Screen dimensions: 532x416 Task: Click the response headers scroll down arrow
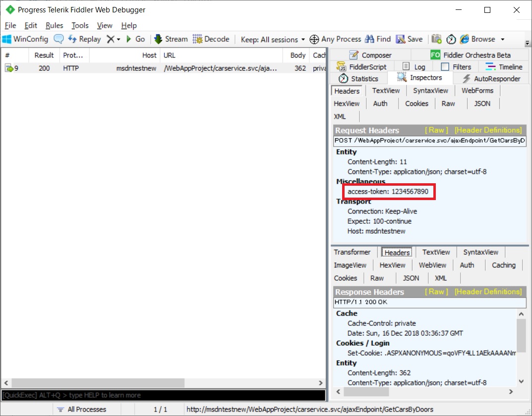point(521,381)
